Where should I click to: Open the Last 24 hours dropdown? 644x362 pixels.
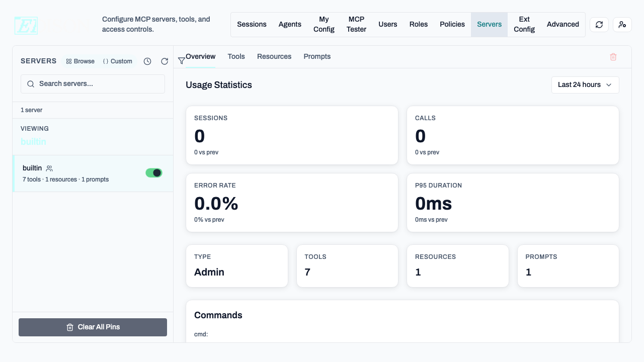point(585,85)
